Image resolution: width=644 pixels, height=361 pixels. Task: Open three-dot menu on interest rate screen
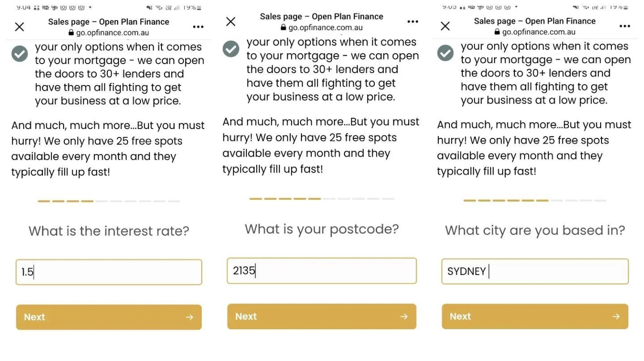pos(198,27)
